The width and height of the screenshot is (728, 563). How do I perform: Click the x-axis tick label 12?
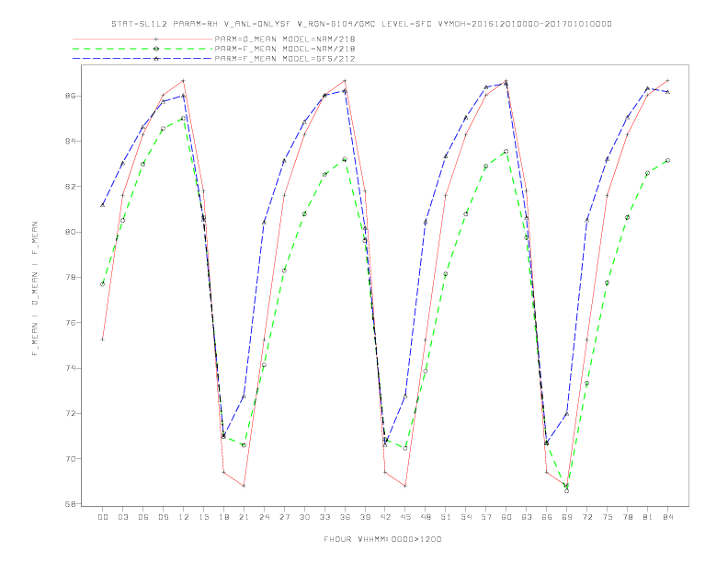click(x=184, y=517)
